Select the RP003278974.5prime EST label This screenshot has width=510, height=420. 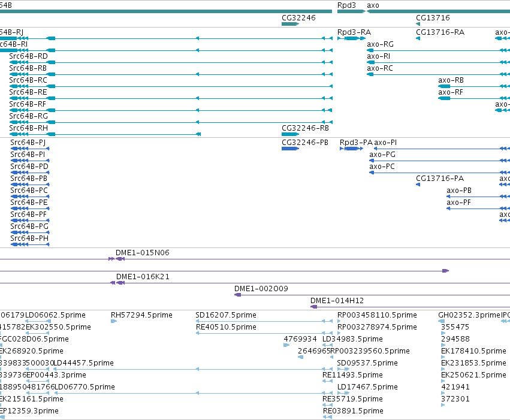point(377,327)
